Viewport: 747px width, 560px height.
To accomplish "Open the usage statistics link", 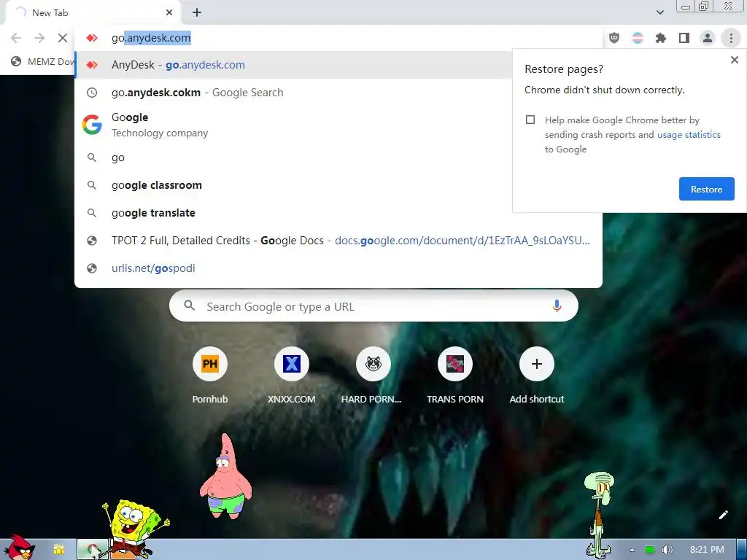I will coord(689,135).
